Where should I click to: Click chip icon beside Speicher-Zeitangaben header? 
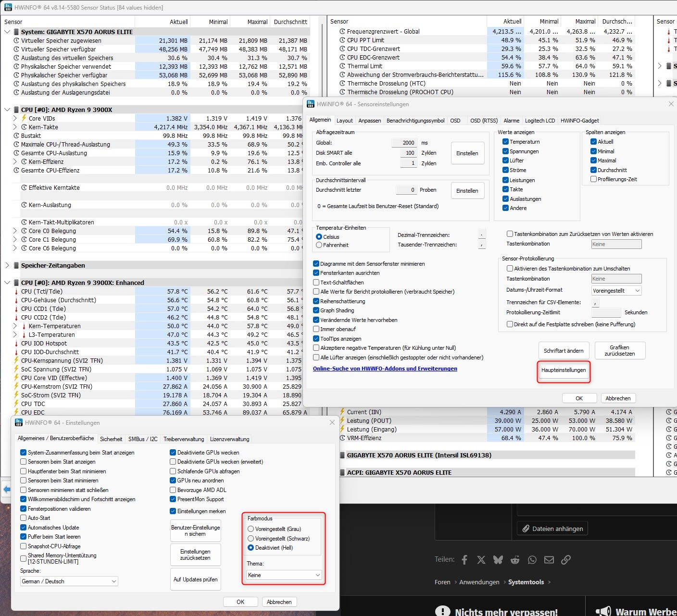(16, 265)
